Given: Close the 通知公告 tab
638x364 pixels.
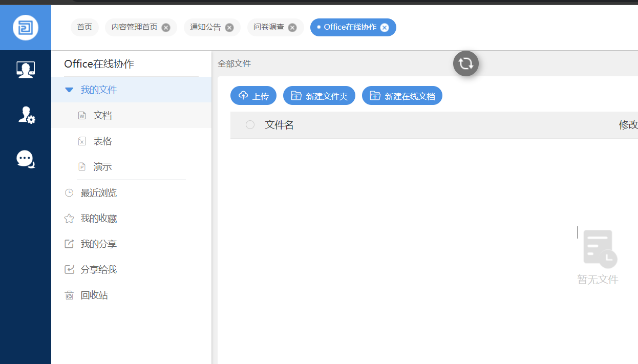Looking at the screenshot, I should 229,28.
